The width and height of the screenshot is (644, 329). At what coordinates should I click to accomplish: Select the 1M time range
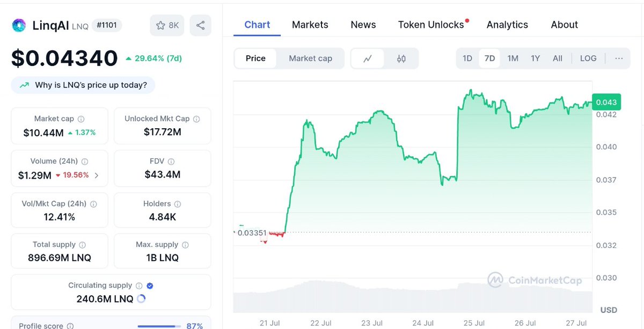click(513, 59)
